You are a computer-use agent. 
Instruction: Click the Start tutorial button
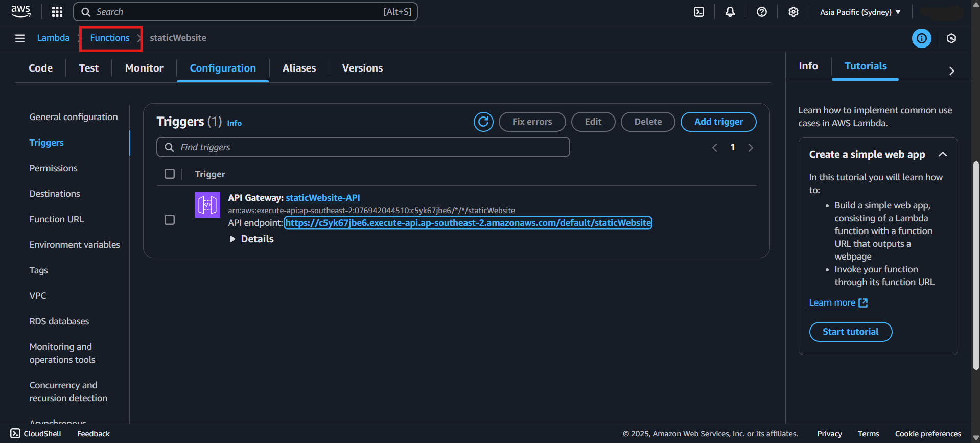(x=851, y=332)
